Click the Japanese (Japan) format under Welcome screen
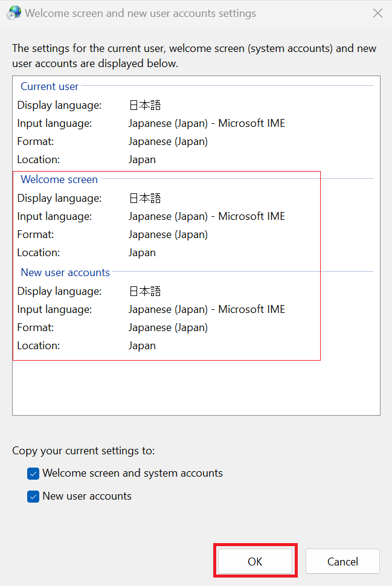 click(x=168, y=234)
